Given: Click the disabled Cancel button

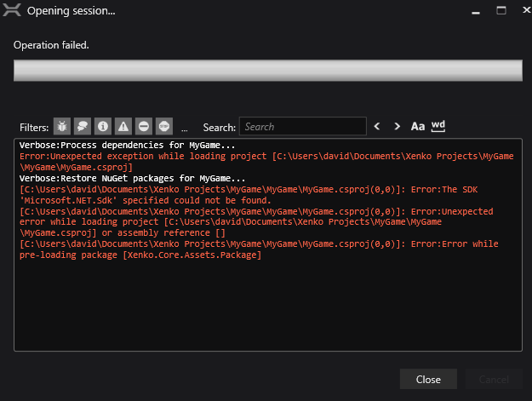Looking at the screenshot, I should click(494, 379).
